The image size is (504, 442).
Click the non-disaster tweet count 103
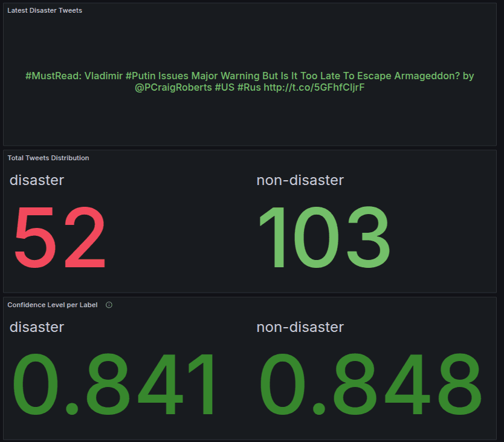pyautogui.click(x=325, y=238)
